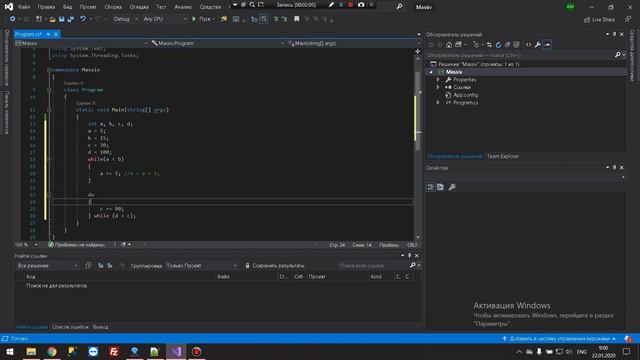Open the Massiv.Program class dropdown

pyautogui.click(x=217, y=43)
